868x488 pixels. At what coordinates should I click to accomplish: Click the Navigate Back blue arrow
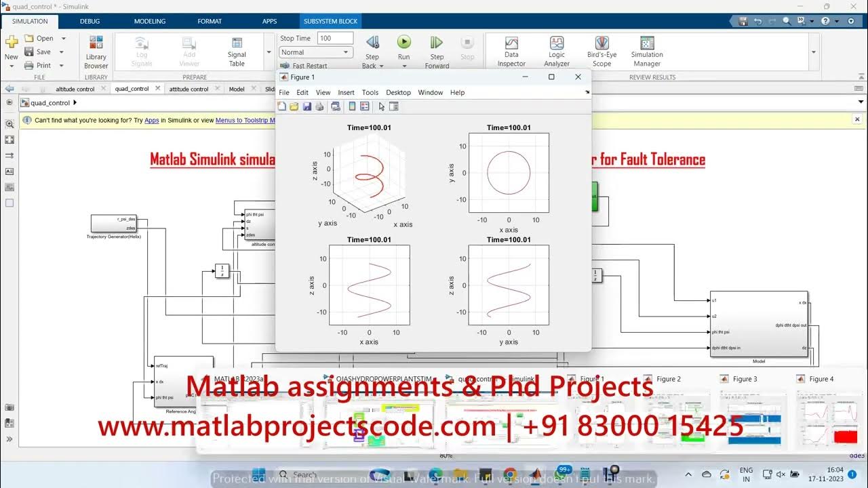(9, 89)
